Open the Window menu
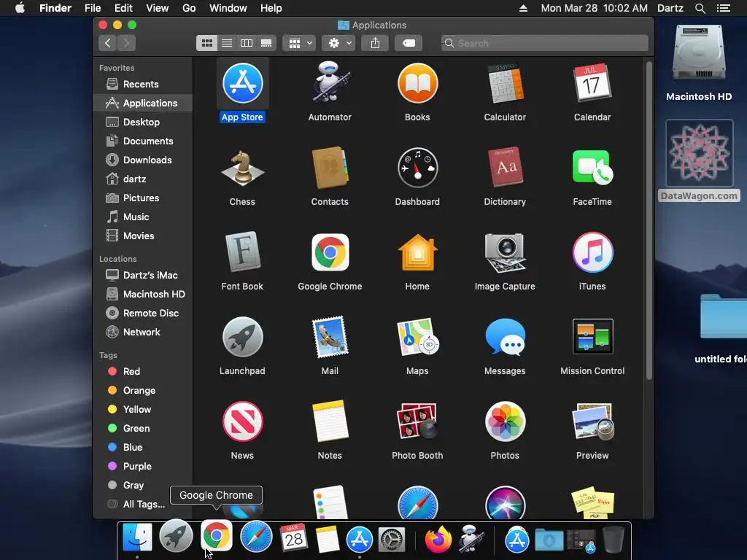This screenshot has width=747, height=560. pos(228,8)
